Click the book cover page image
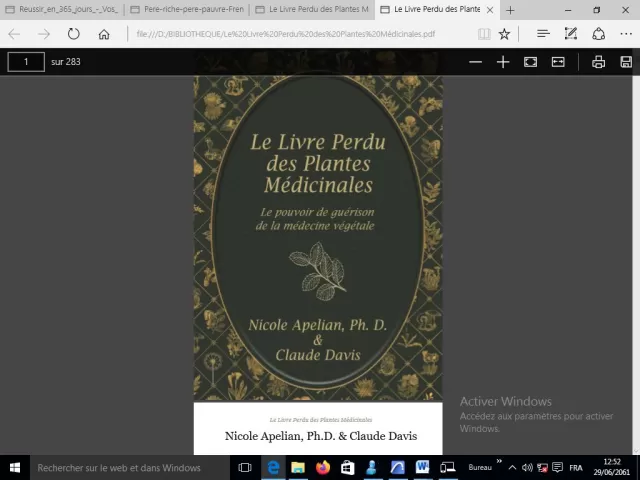 318,238
